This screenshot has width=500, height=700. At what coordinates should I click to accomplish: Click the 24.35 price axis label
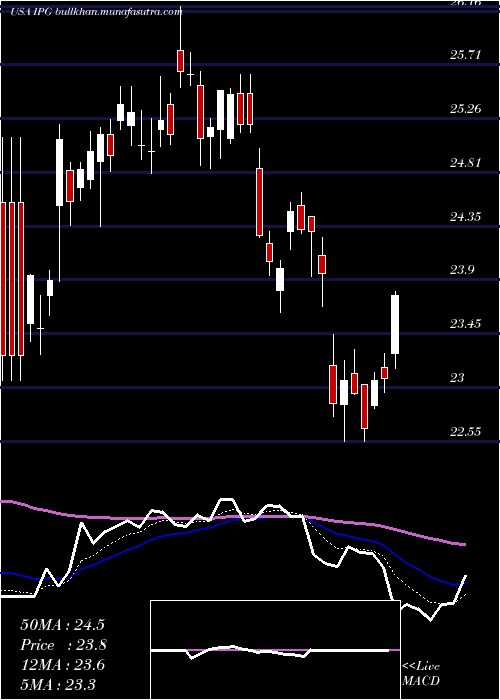click(x=465, y=217)
